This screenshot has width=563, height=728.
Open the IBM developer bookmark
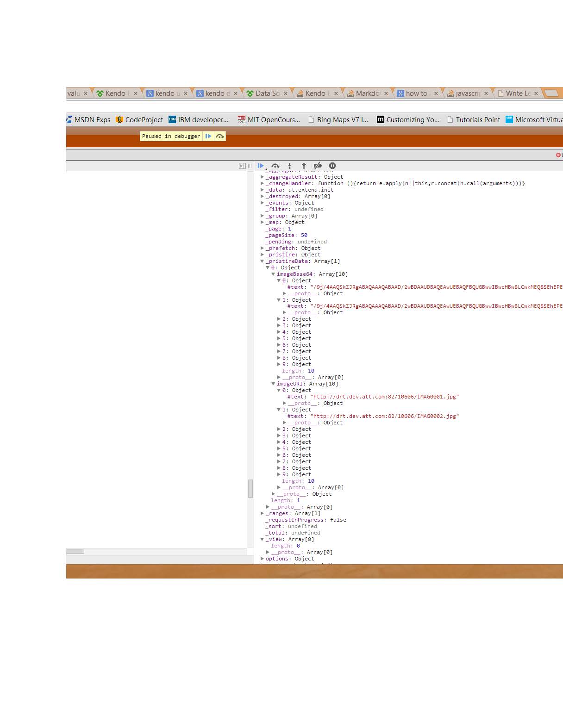(199, 119)
